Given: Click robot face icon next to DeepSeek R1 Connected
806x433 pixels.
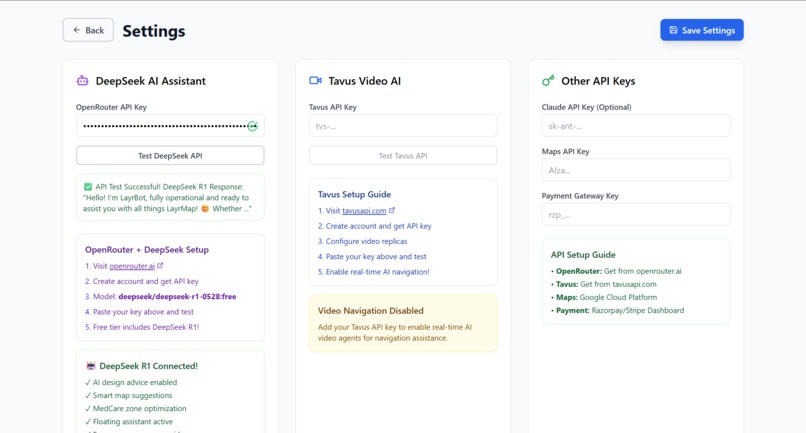Looking at the screenshot, I should coord(91,366).
